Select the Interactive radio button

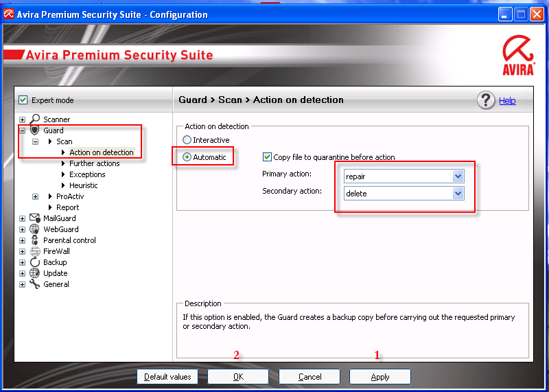click(187, 140)
